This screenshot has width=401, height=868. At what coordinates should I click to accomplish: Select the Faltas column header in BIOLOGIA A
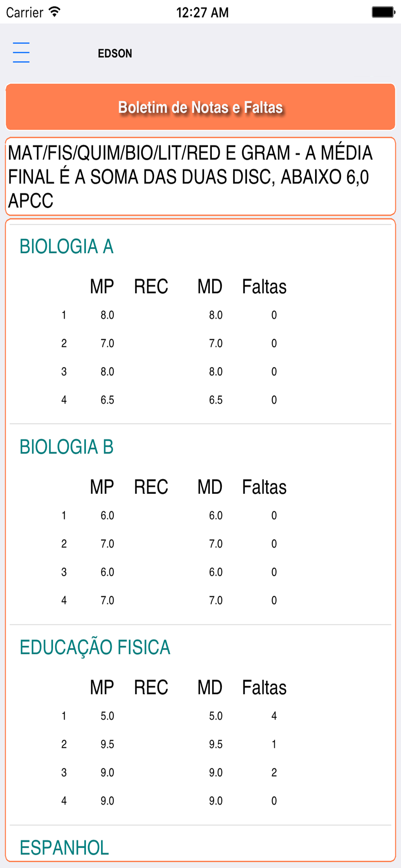click(264, 286)
